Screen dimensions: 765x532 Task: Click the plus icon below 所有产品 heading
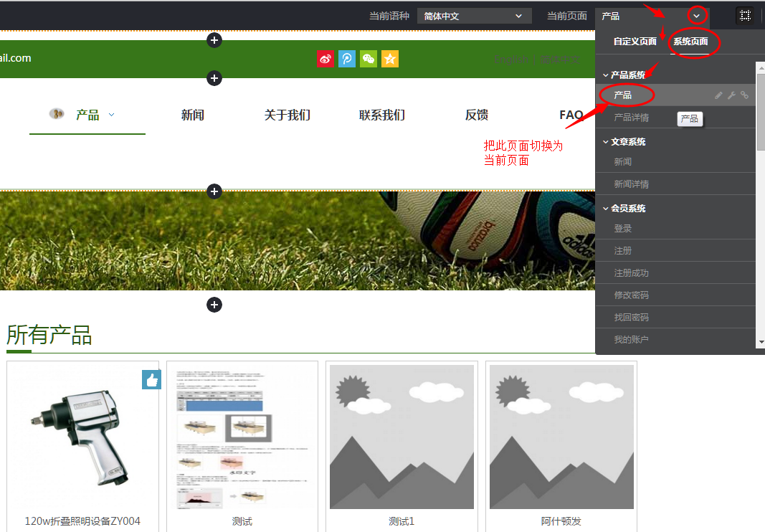tap(214, 305)
